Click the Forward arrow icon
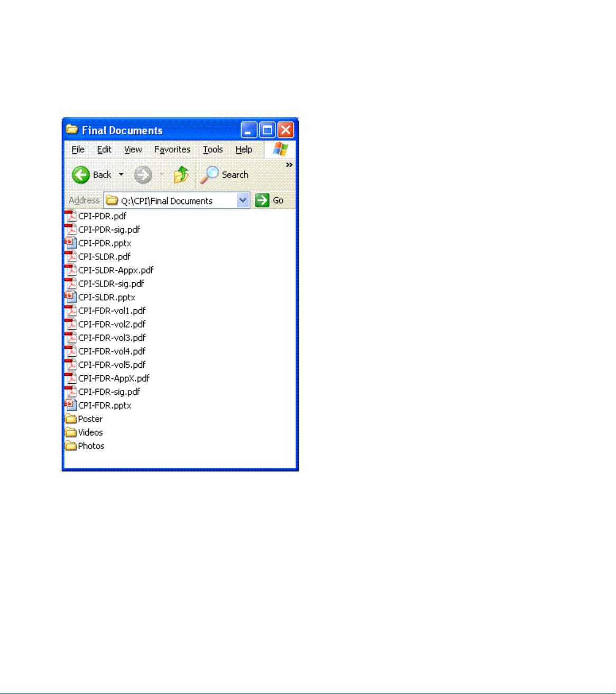Screen dimensions: 616x694 (x=143, y=175)
